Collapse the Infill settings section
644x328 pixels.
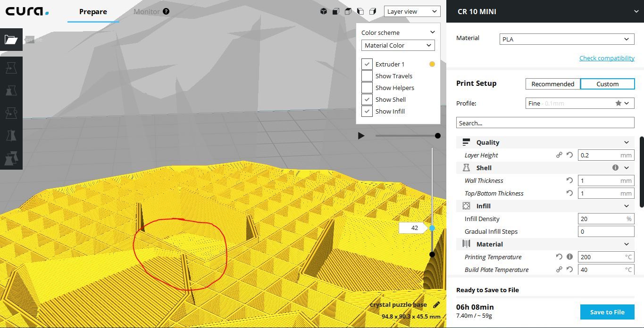627,206
